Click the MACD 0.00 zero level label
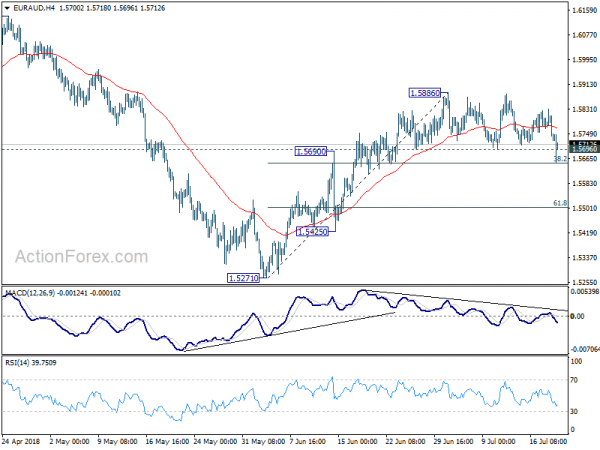This screenshot has height=450, width=600. (577, 316)
